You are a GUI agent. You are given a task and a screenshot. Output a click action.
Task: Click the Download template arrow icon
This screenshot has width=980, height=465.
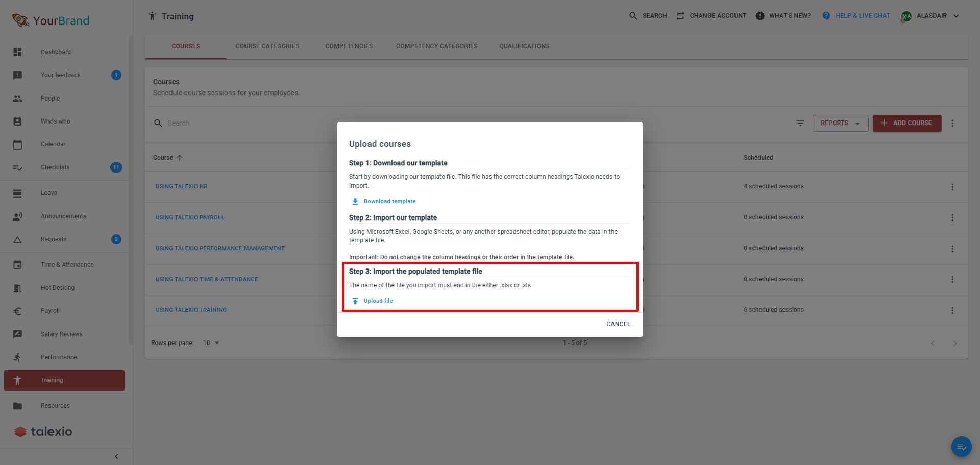355,201
